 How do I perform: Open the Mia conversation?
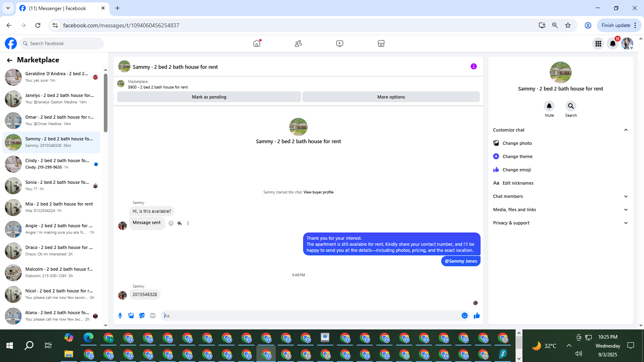tap(52, 208)
